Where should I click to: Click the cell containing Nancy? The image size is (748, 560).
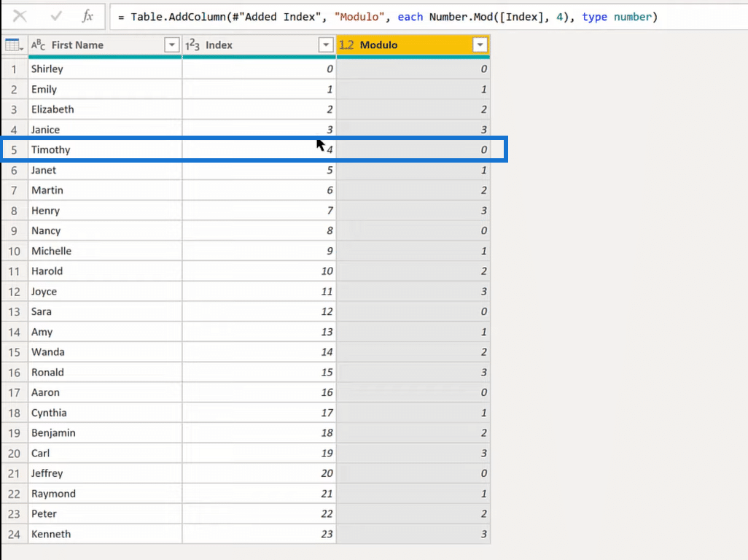click(x=105, y=231)
